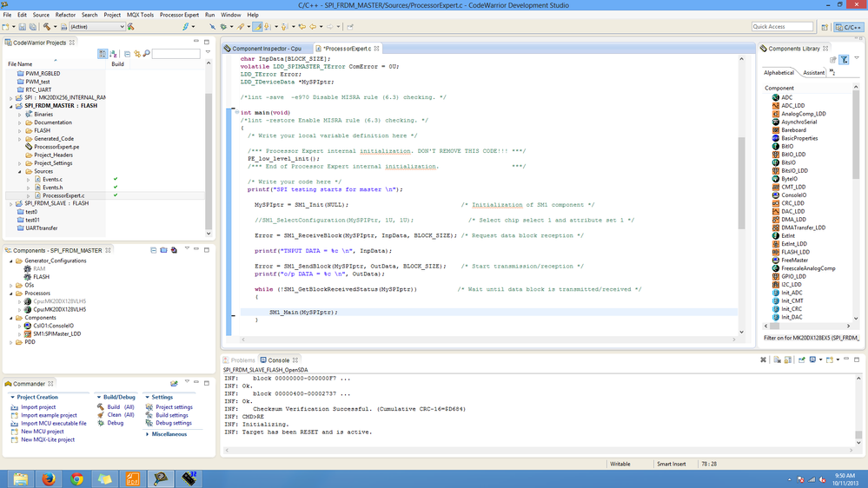Open the Processor Expert menu

[x=179, y=15]
